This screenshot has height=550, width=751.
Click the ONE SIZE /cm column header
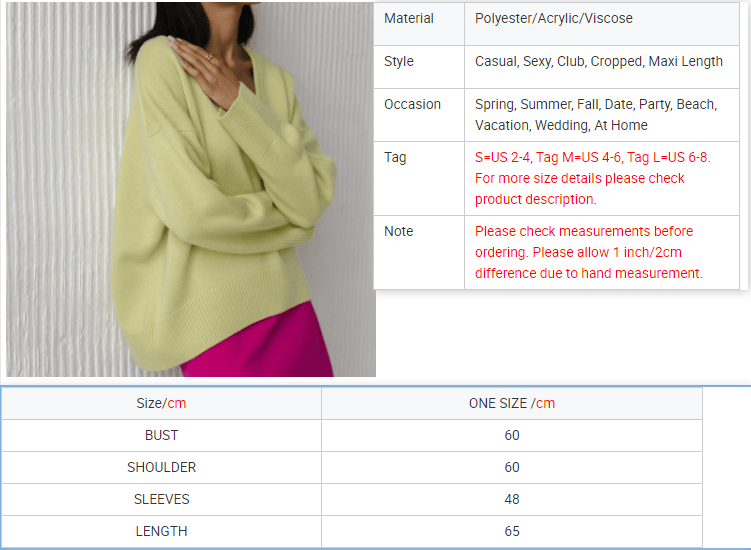point(512,403)
